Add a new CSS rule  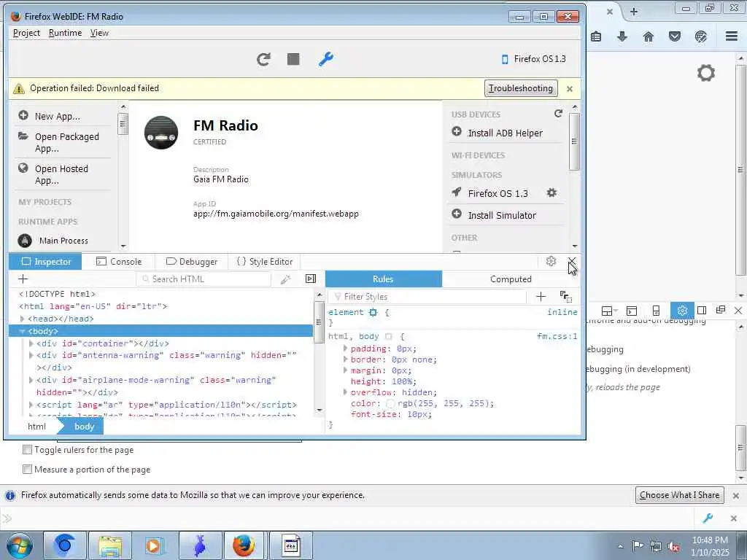(x=541, y=297)
